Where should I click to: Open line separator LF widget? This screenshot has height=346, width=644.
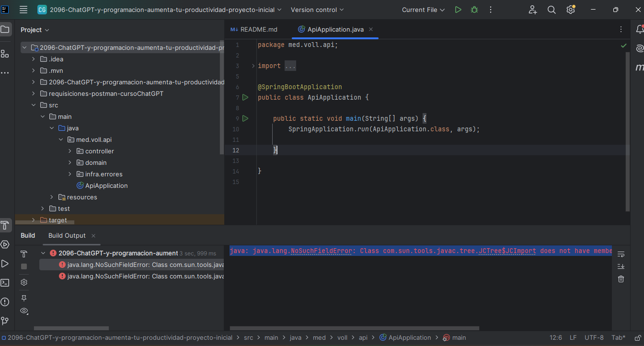573,337
